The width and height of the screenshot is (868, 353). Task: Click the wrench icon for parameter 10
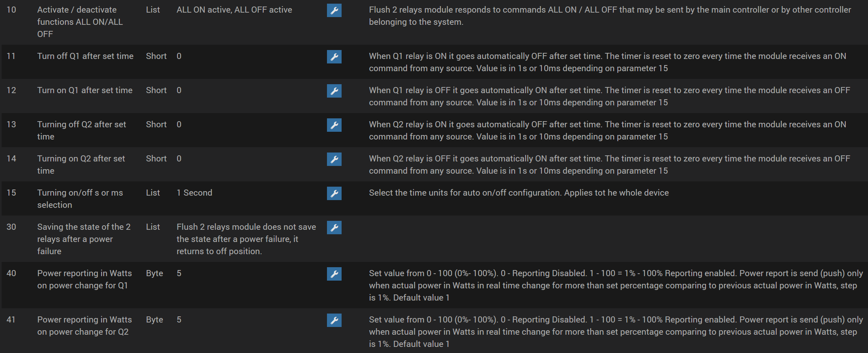(334, 11)
